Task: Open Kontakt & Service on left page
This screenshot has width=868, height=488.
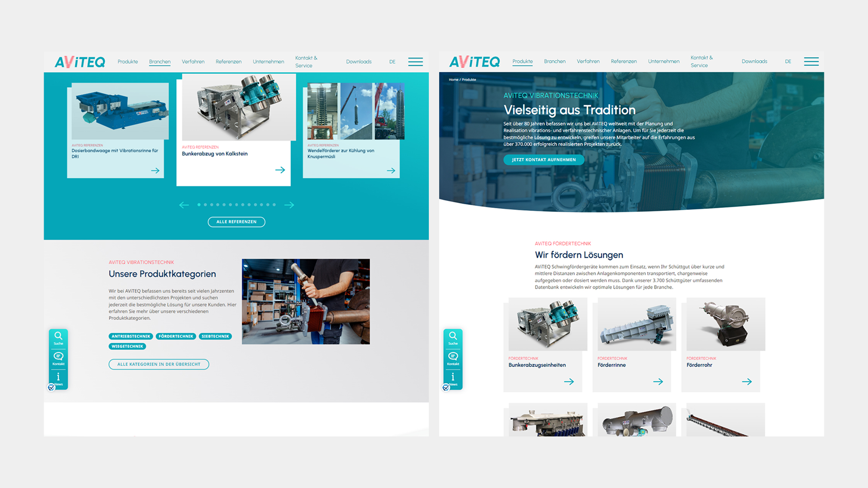Action: 306,62
